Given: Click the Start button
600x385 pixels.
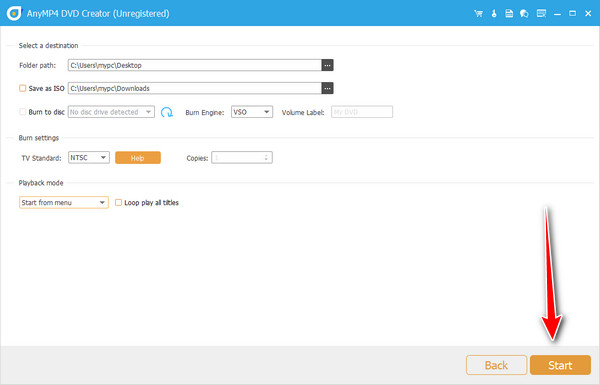Looking at the screenshot, I should 560,365.
